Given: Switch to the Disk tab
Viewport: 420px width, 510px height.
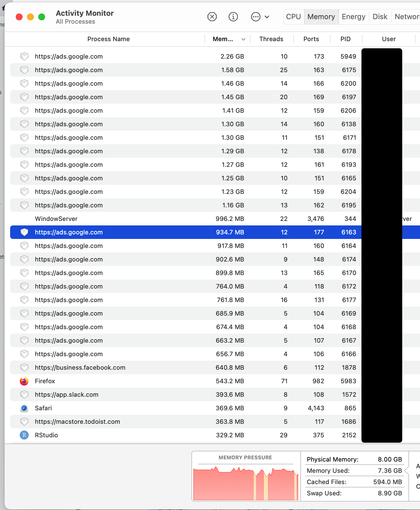Looking at the screenshot, I should pos(380,17).
